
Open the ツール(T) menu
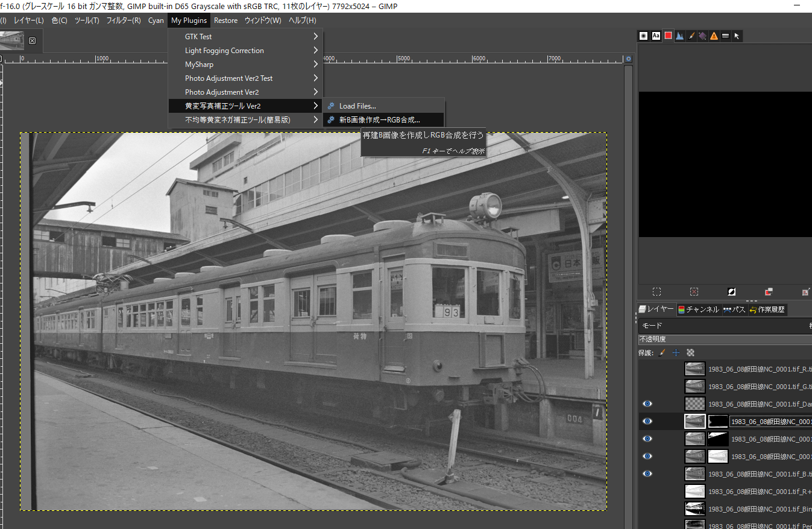click(x=87, y=21)
